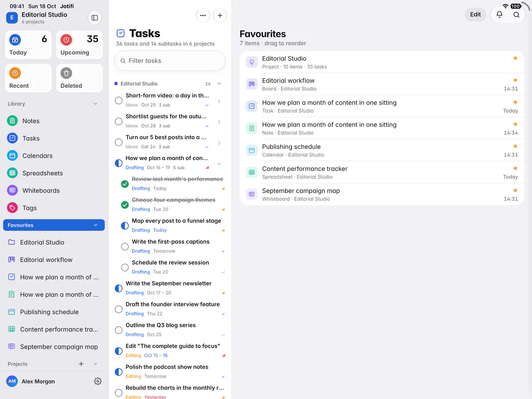Open the Deleted trash card
The width and height of the screenshot is (532, 399).
79,78
